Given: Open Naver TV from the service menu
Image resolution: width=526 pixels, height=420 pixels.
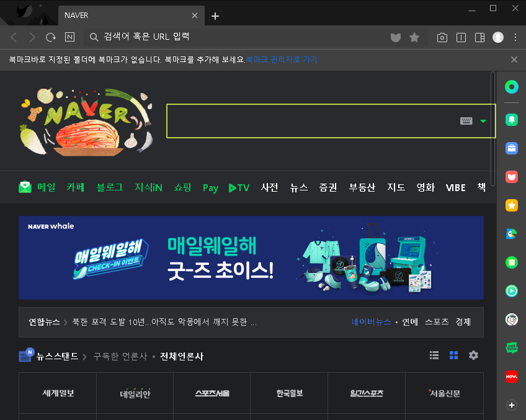Looking at the screenshot, I should 239,187.
